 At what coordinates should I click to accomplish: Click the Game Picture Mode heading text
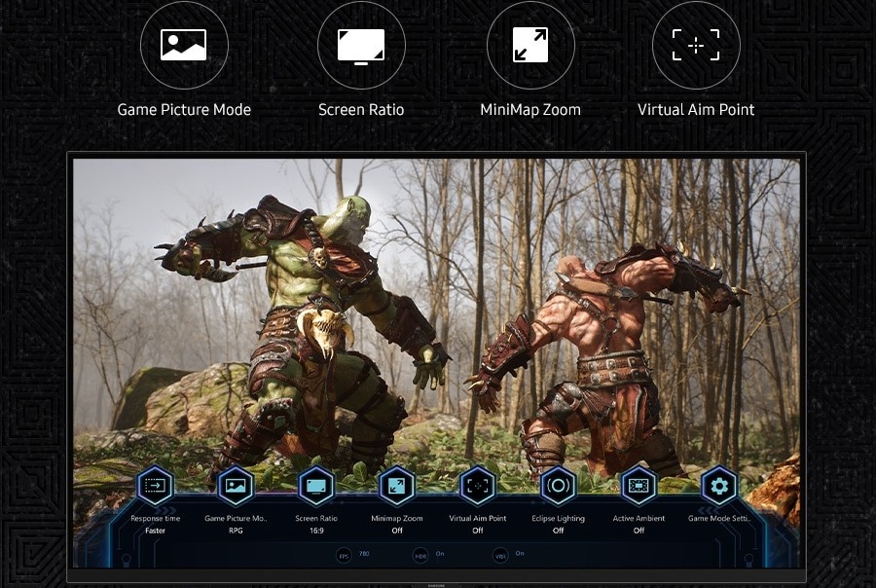[x=184, y=110]
